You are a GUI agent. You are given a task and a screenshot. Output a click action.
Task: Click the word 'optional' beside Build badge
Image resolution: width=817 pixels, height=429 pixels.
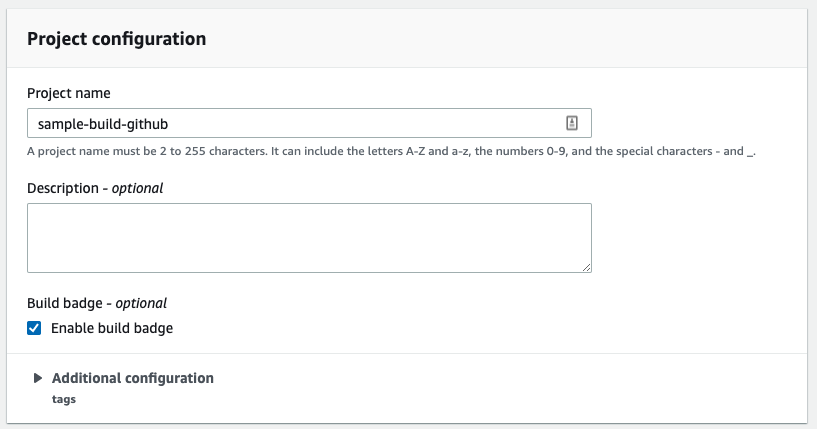click(x=140, y=302)
